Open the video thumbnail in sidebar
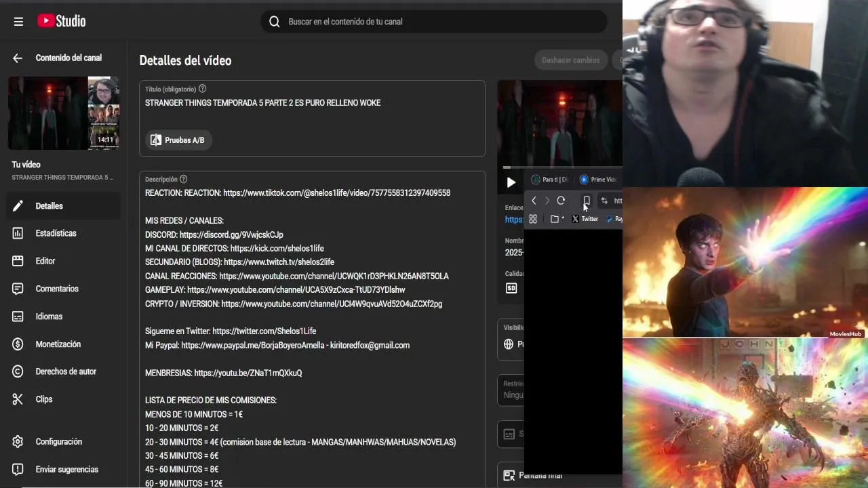Screen dimensions: 868x488 click(64, 113)
